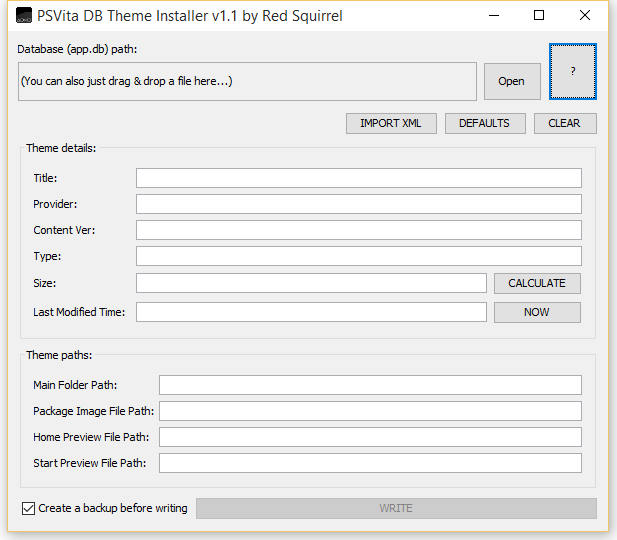617x540 pixels.
Task: Click the app icon in title bar
Action: (x=24, y=15)
